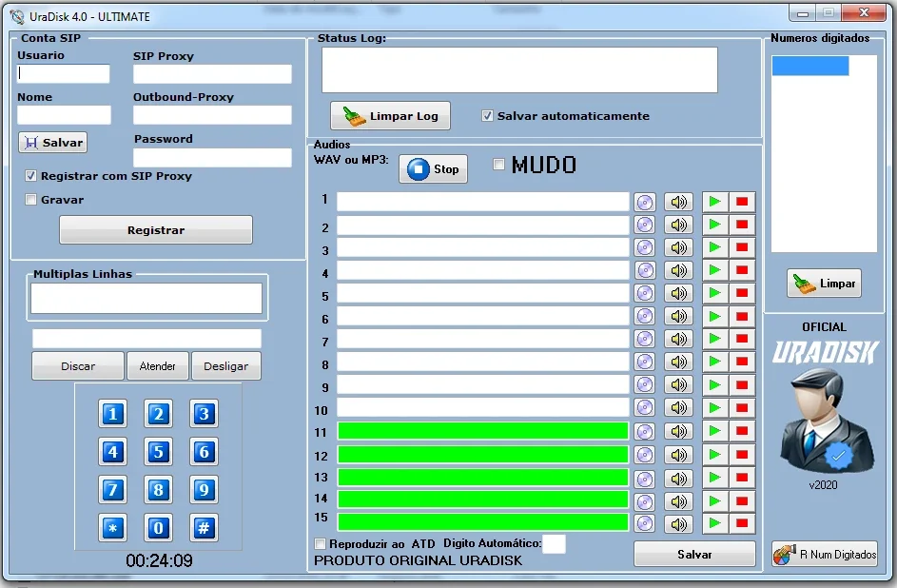The width and height of the screenshot is (897, 588).
Task: Click the Multiplas Linhas list box
Action: (146, 298)
